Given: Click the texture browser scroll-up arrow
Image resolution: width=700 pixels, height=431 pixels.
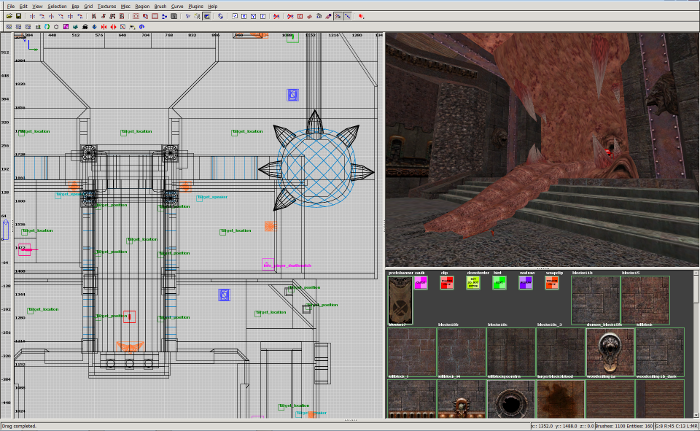Looking at the screenshot, I should click(696, 272).
